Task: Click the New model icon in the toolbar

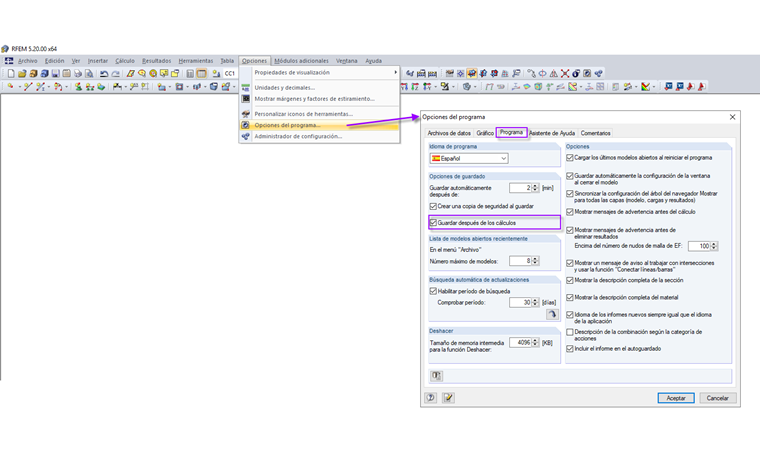Action: click(11, 74)
